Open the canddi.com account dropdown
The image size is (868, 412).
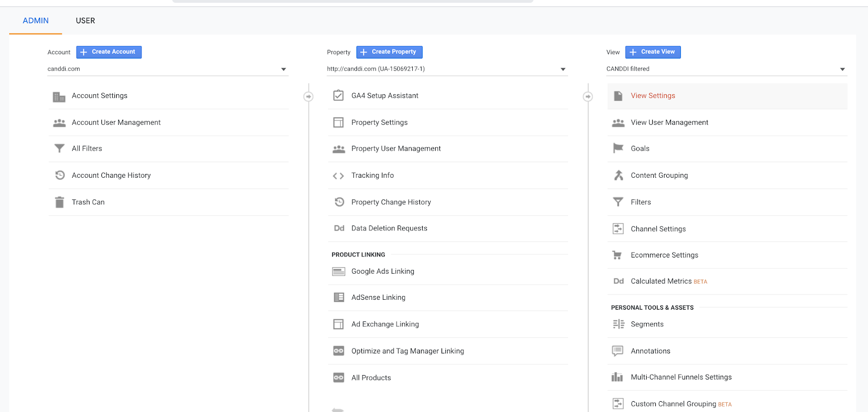coord(168,69)
